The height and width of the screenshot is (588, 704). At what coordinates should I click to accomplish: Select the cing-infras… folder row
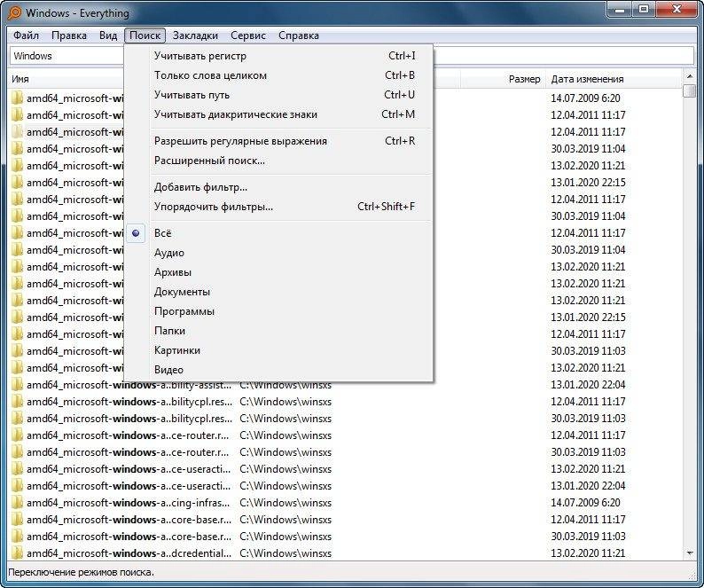346,503
